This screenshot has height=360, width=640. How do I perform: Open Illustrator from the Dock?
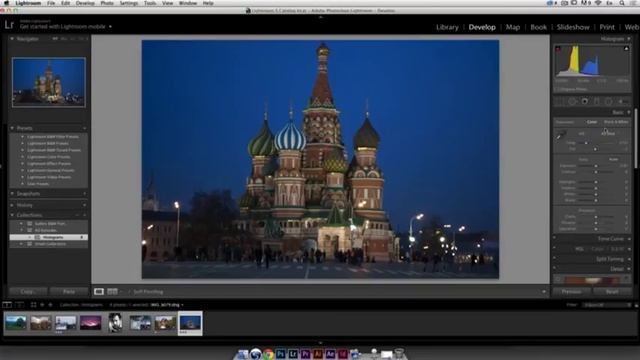tap(318, 353)
